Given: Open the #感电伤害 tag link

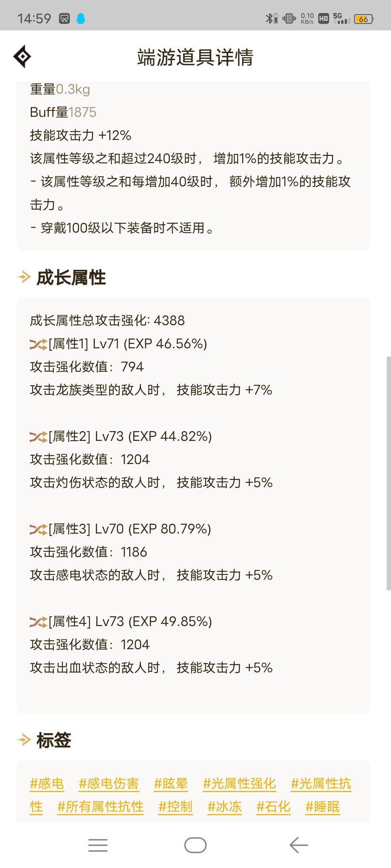Looking at the screenshot, I should click(x=109, y=784).
